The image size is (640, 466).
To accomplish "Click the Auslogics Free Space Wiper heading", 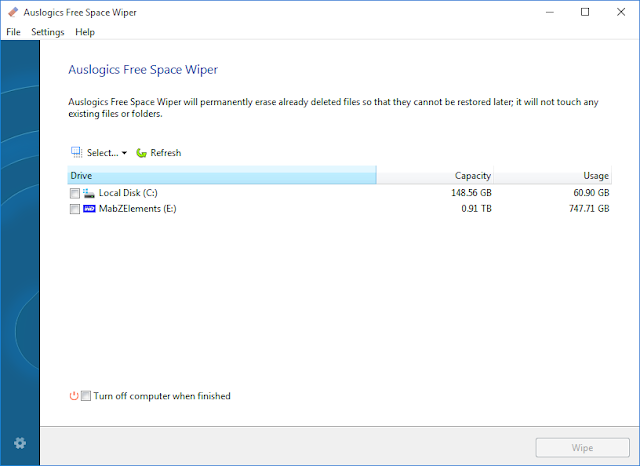I will pos(143,70).
